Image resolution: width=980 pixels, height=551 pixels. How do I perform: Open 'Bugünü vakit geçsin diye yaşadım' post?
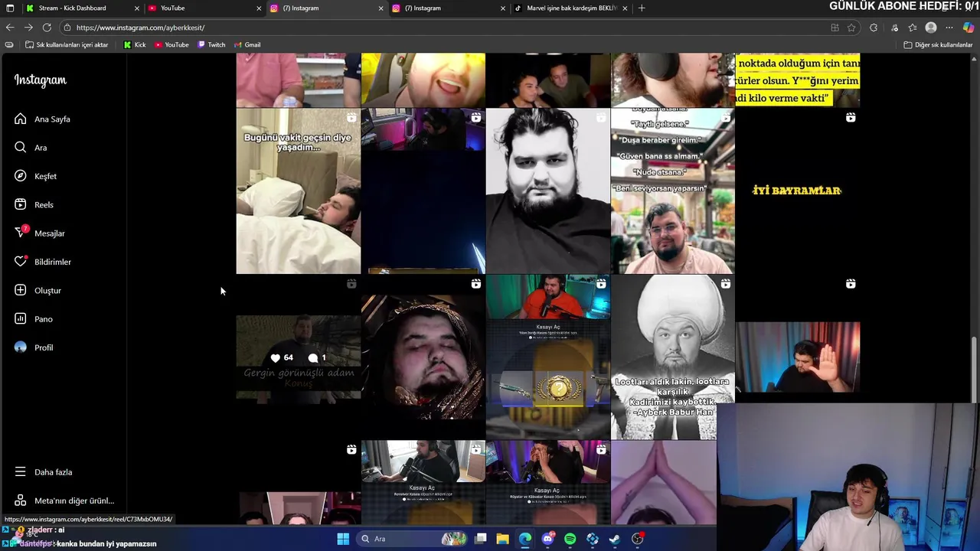click(298, 191)
